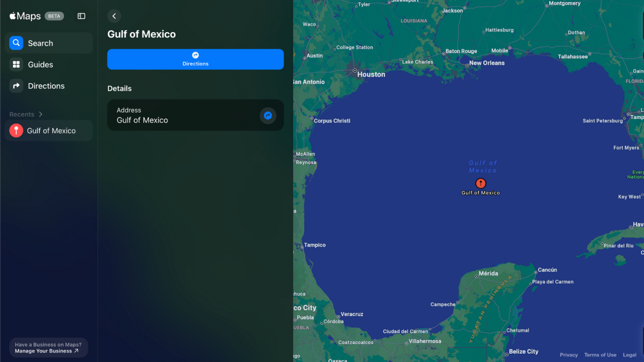The image size is (644, 362).
Task: Click the Directions icon in sidebar
Action: (x=16, y=86)
